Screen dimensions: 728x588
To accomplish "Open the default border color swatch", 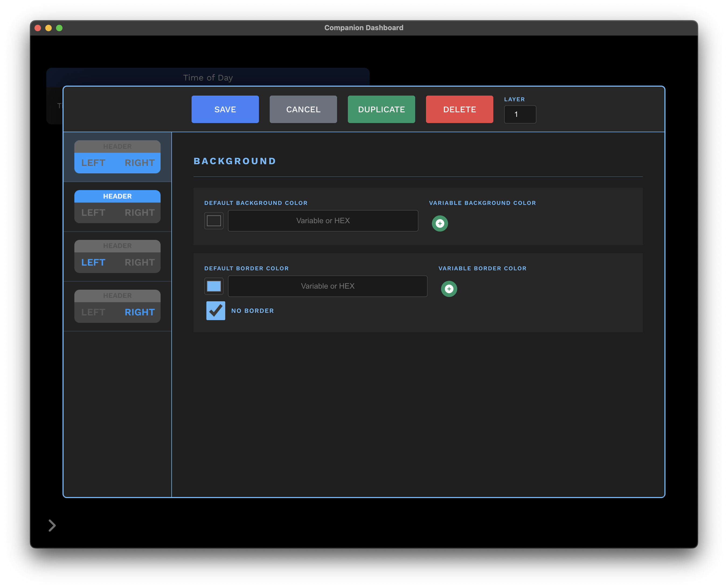I will (214, 286).
